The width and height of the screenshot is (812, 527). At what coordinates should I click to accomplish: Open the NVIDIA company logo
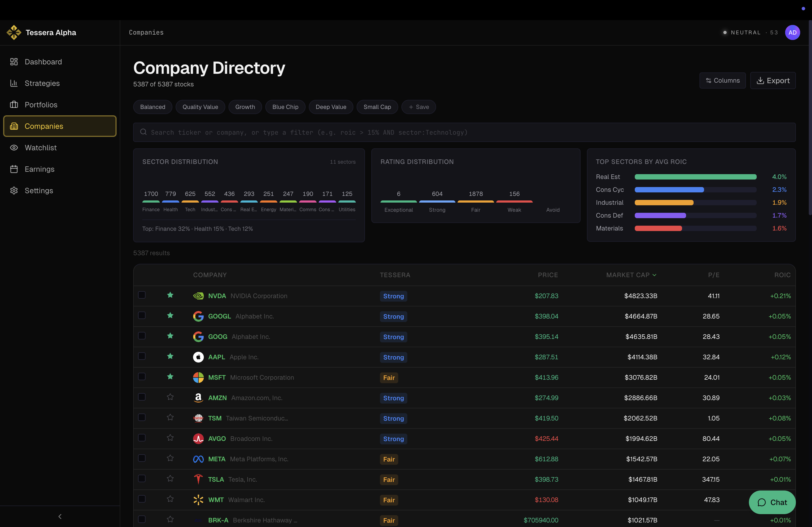click(x=198, y=296)
